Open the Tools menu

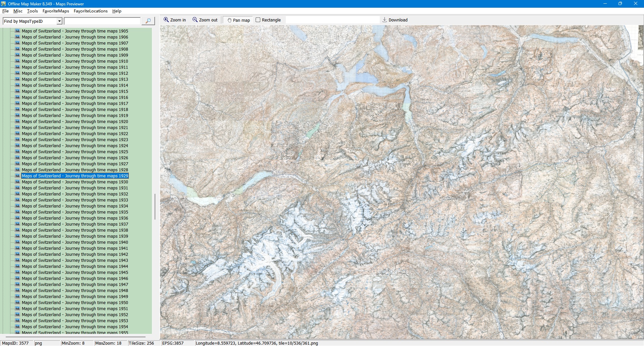click(32, 11)
